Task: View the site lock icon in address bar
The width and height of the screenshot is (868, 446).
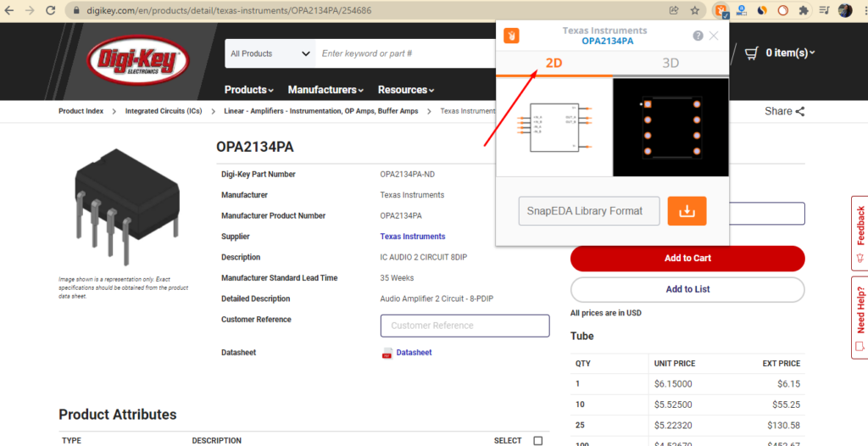Action: click(76, 10)
